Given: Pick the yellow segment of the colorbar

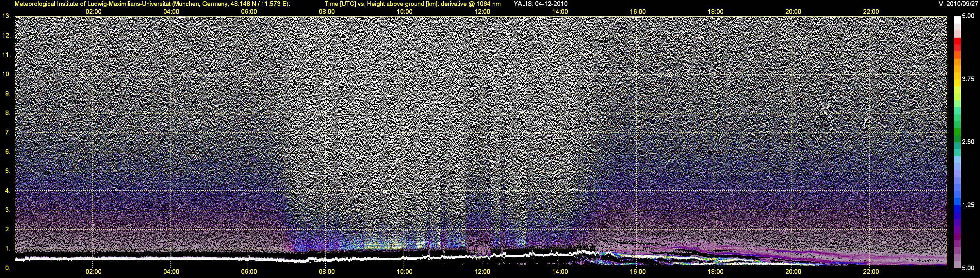Looking at the screenshot, I should 957,84.
